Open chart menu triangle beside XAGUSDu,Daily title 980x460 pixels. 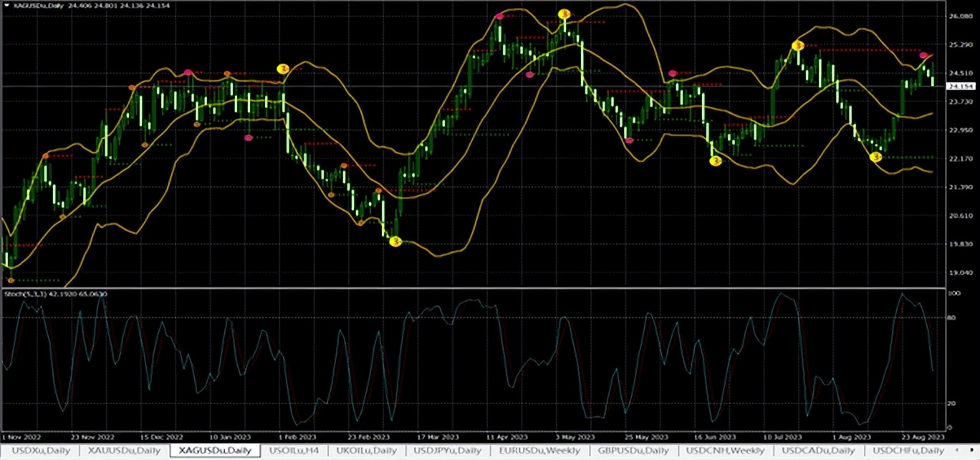pos(7,6)
